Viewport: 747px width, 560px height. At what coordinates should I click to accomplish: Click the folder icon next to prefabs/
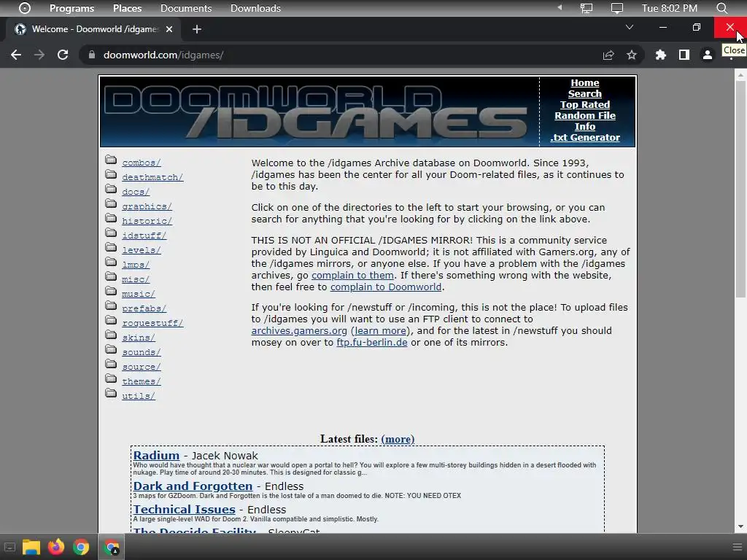point(111,306)
